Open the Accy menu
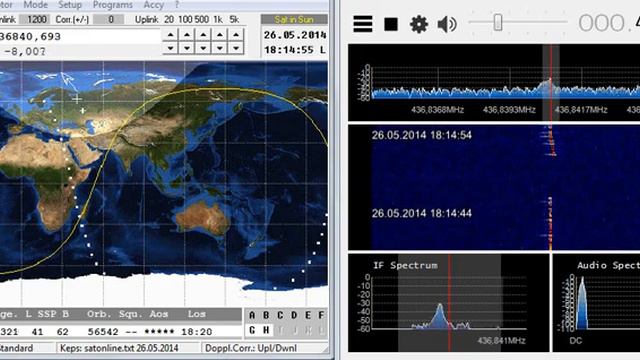This screenshot has height=360, width=640. point(153,5)
